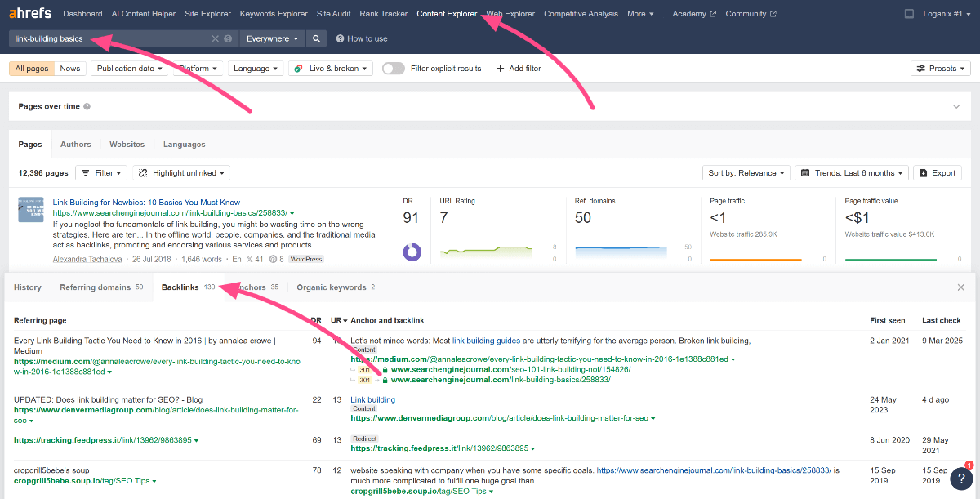Click the padlock icon before link-building-basics redirect URL

384,380
